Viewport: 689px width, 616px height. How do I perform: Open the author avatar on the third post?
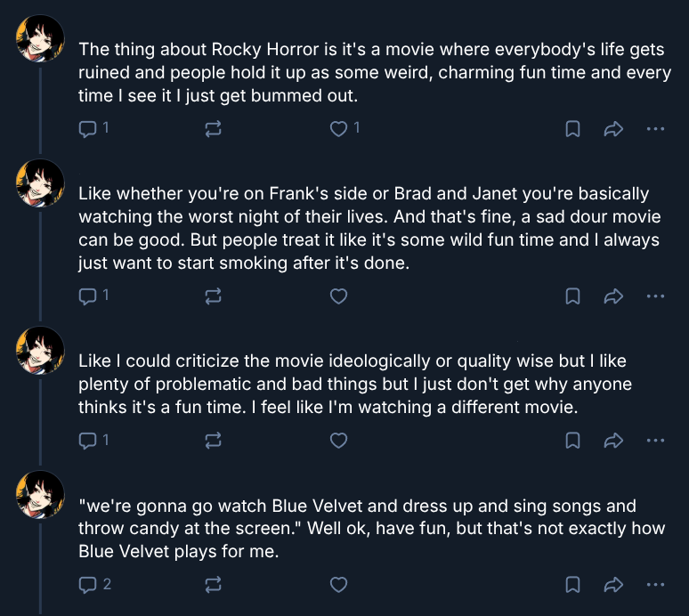click(x=40, y=351)
